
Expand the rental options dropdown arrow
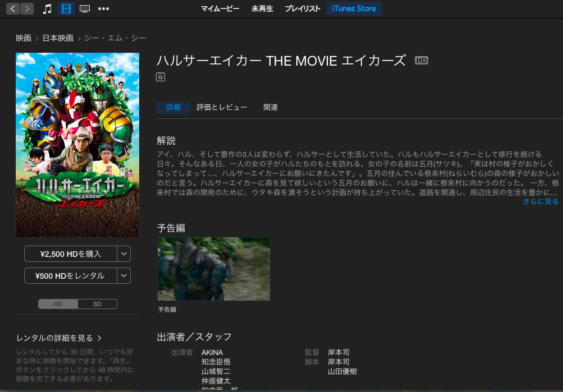[x=124, y=276]
